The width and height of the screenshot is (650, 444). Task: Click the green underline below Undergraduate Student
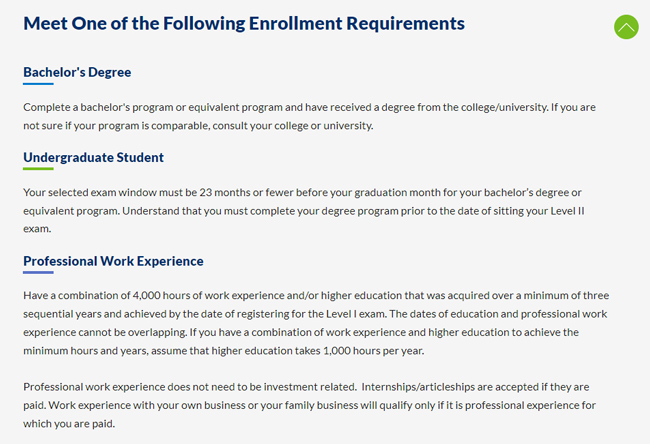tap(38, 169)
